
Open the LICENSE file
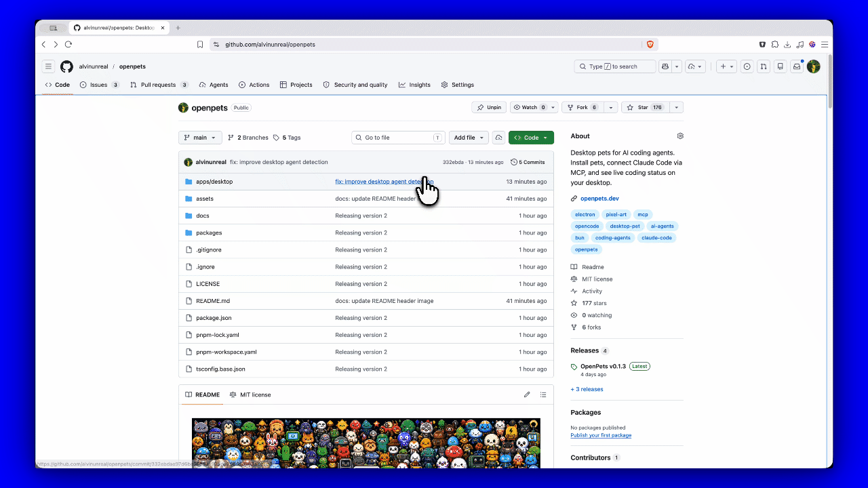pyautogui.click(x=208, y=284)
